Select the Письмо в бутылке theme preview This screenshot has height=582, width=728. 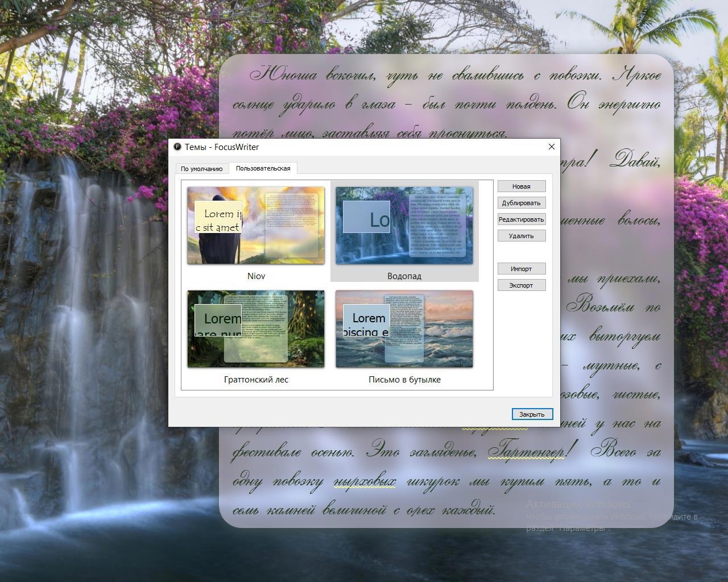[404, 329]
